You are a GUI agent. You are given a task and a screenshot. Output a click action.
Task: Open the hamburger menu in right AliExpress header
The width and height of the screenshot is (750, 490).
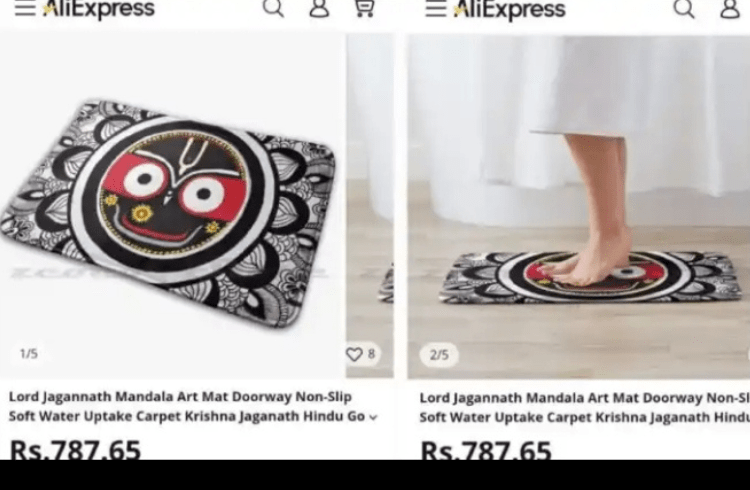(436, 9)
